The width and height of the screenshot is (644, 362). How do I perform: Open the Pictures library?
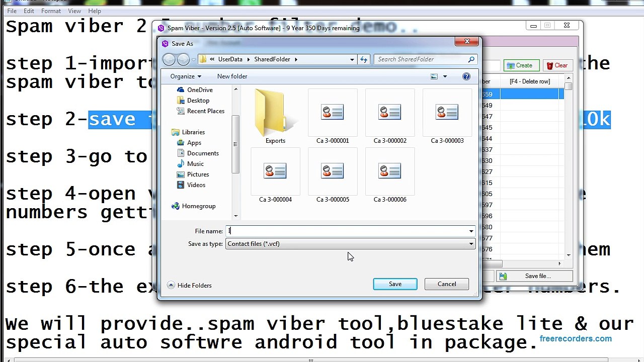pyautogui.click(x=193, y=174)
